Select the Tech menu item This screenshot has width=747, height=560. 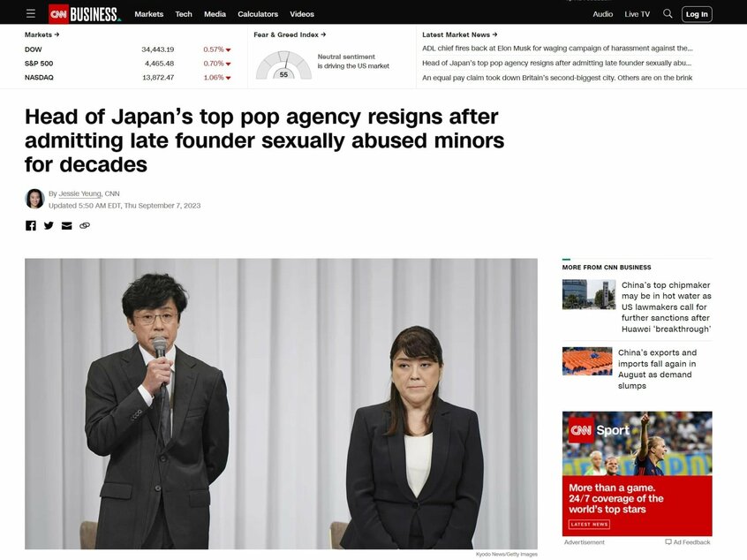point(184,14)
